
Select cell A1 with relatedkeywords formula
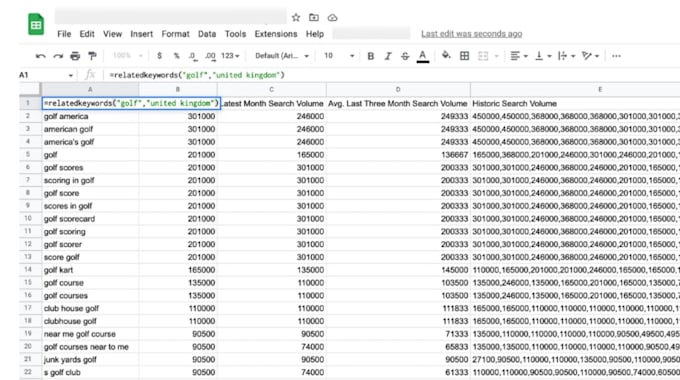click(131, 103)
